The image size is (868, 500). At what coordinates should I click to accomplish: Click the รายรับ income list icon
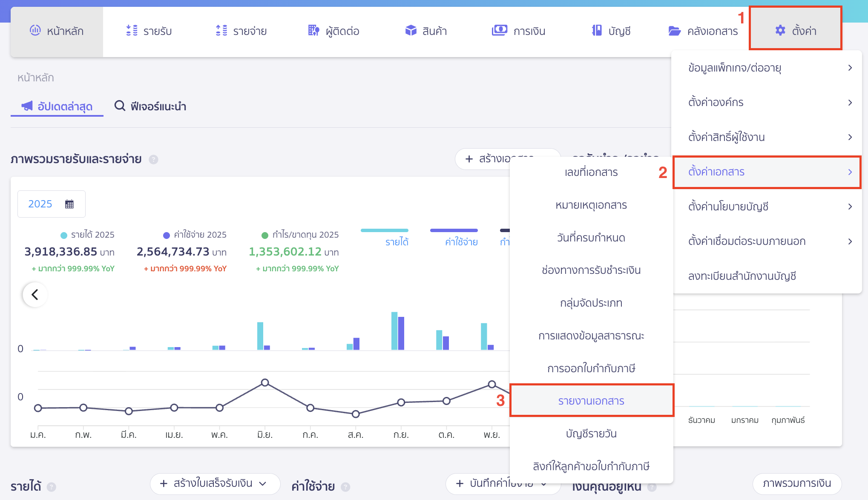132,30
